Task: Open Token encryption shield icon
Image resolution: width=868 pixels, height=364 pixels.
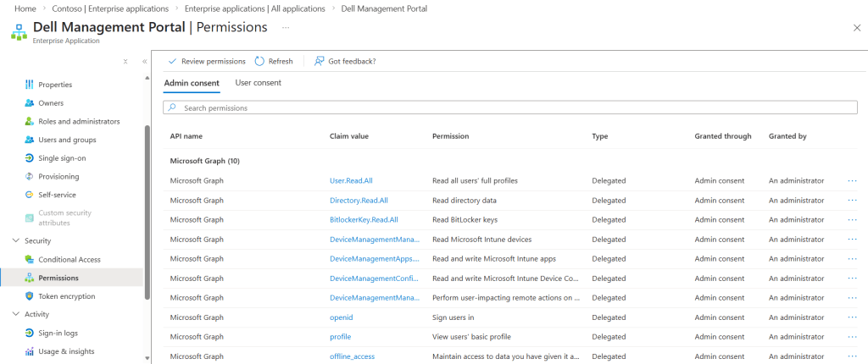Action: pos(30,296)
